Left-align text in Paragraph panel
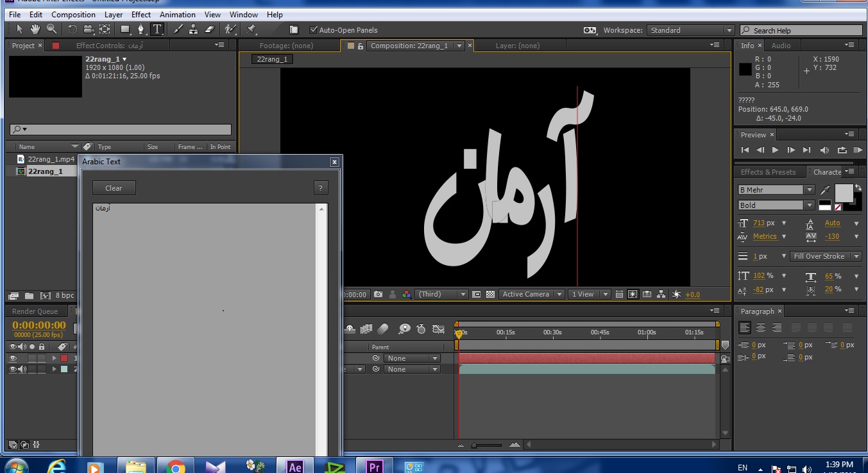Viewport: 868px width, 473px height. click(x=745, y=328)
